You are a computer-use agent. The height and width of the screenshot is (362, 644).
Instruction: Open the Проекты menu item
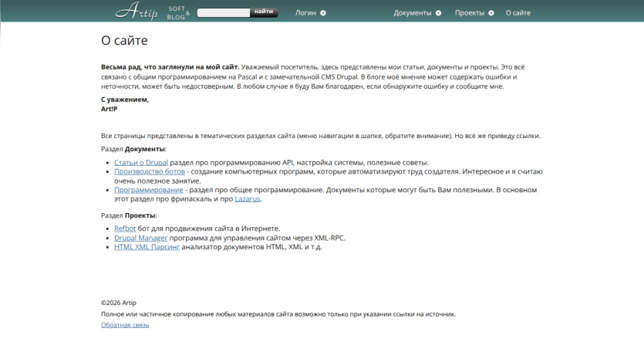click(x=470, y=13)
